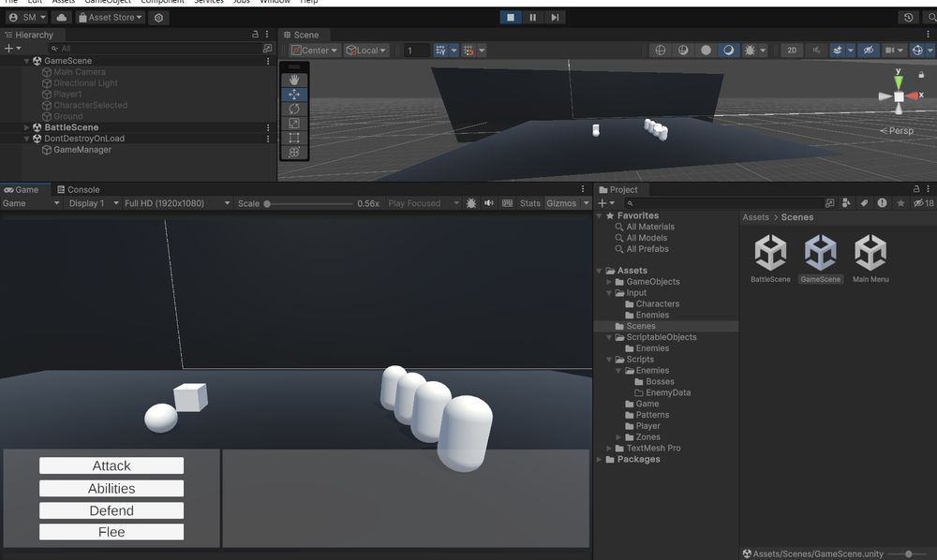Toggle hidden objects visibility in Scene view
Screen dimensions: 937x560
pos(869,51)
